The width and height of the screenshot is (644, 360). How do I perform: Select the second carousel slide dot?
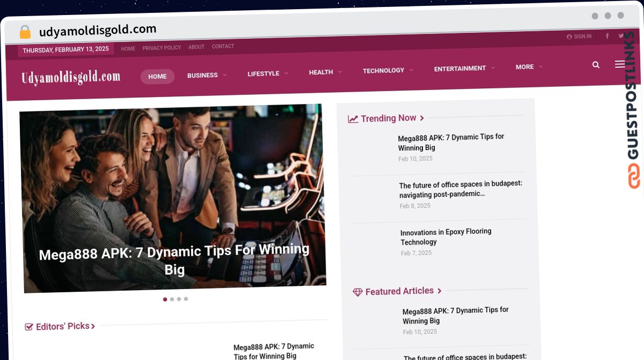[x=172, y=299]
